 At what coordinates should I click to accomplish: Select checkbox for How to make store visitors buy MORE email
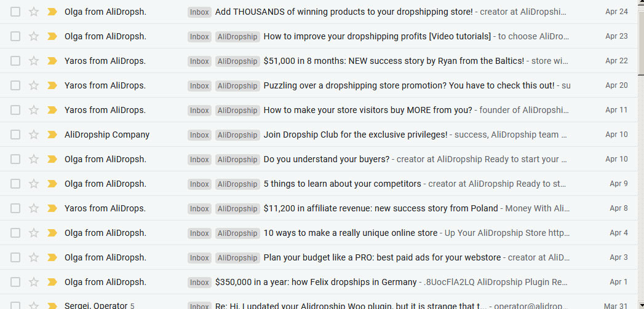click(15, 110)
